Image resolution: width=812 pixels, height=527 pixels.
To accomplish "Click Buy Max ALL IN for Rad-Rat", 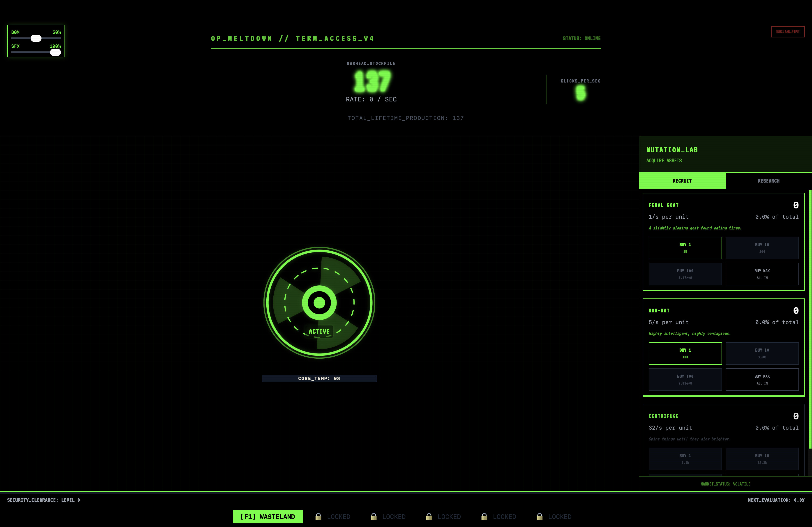I will pyautogui.click(x=762, y=379).
